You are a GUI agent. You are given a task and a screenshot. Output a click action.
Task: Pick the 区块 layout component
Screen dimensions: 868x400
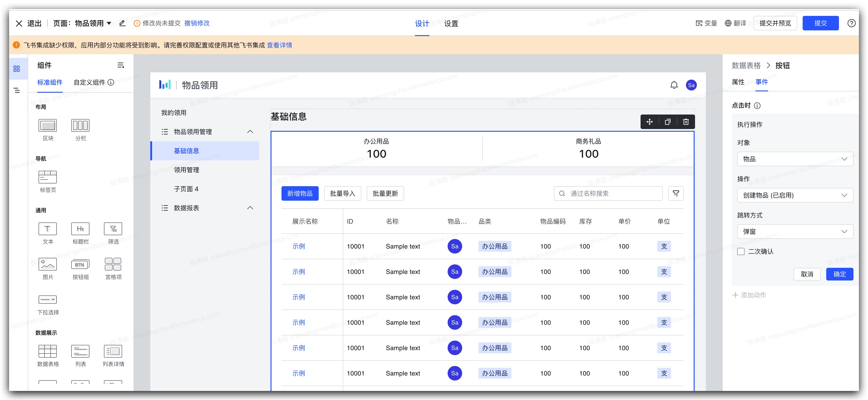(48, 130)
